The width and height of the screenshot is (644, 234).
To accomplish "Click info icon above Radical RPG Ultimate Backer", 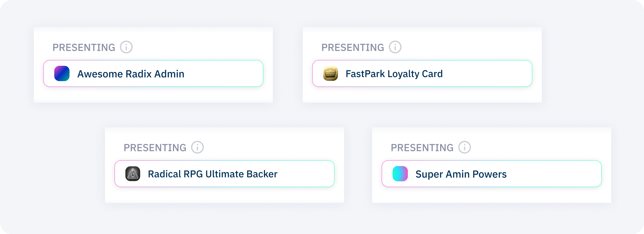I will click(x=197, y=147).
